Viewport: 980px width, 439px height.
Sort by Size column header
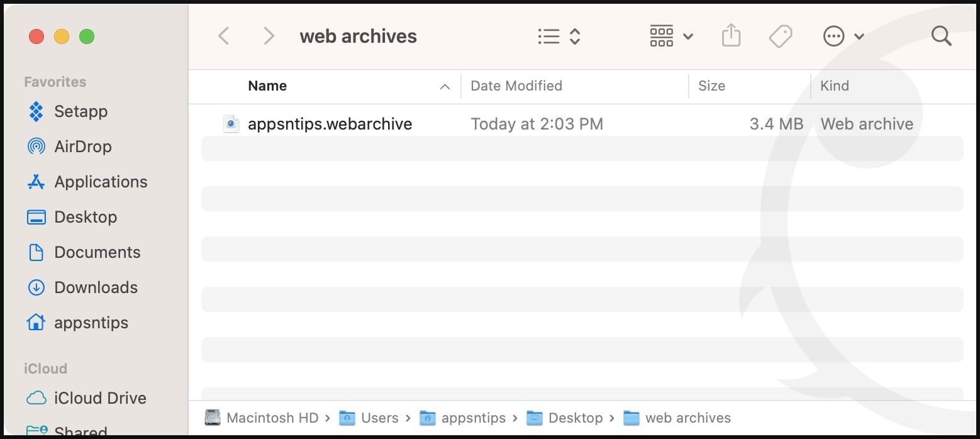[x=711, y=86]
